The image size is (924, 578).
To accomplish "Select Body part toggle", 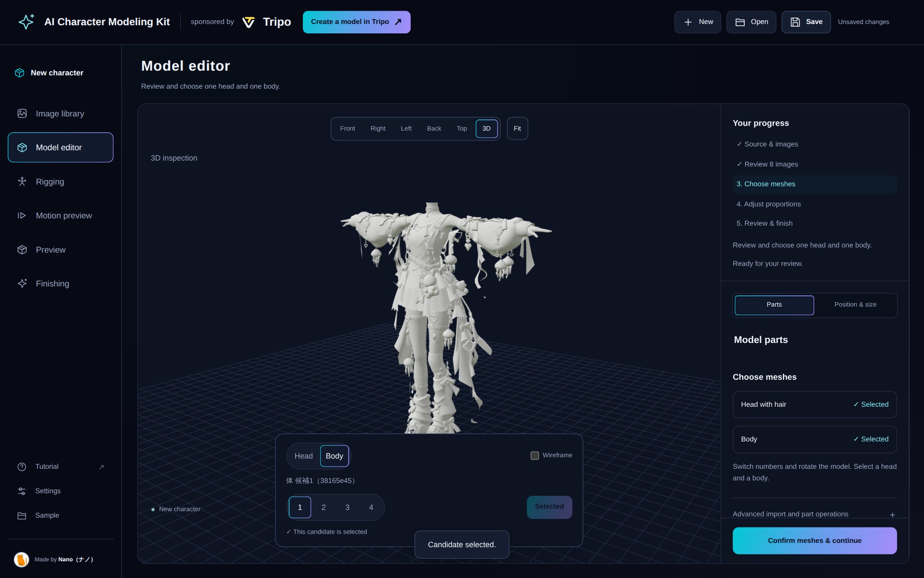I will (335, 456).
